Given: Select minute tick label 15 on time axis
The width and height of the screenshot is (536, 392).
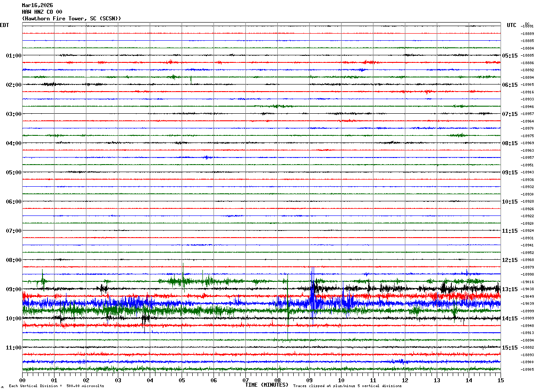Looking at the screenshot, I should (x=501, y=380).
